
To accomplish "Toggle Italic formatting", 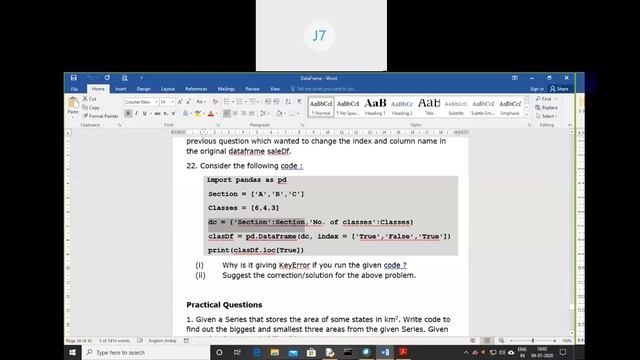I will [x=136, y=113].
